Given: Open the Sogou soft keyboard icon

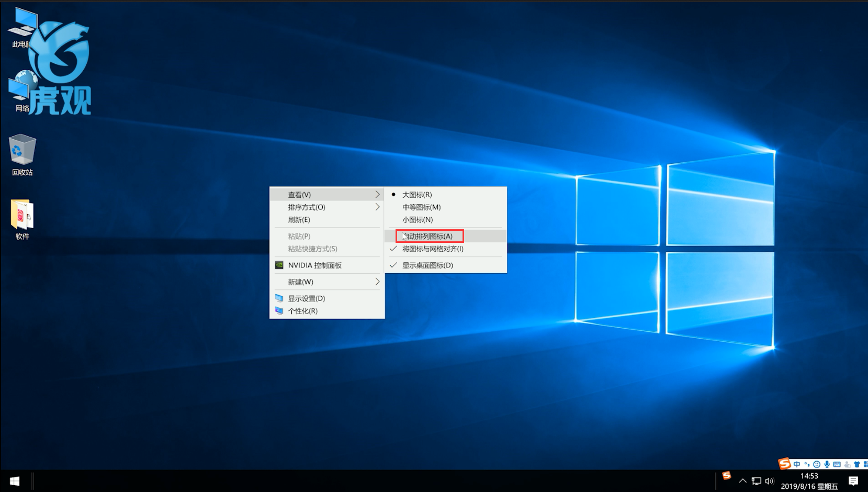Looking at the screenshot, I should [837, 464].
